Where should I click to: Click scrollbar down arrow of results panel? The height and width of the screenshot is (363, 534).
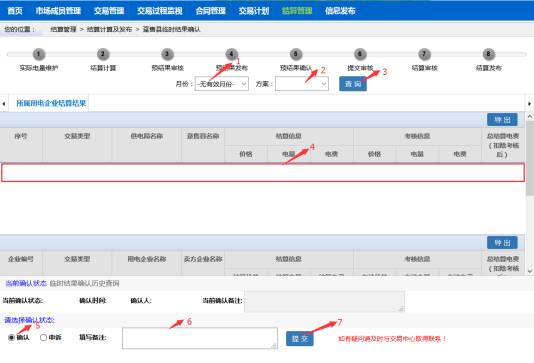point(530,271)
